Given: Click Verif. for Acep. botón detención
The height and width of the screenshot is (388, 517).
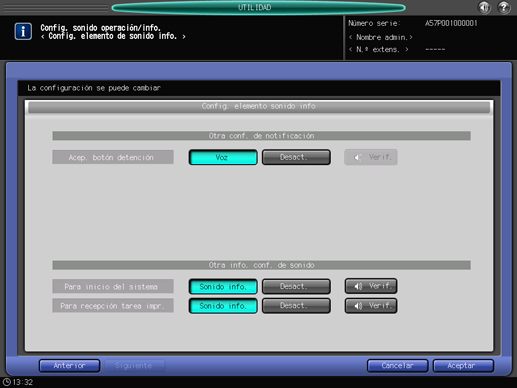Looking at the screenshot, I should [x=371, y=157].
